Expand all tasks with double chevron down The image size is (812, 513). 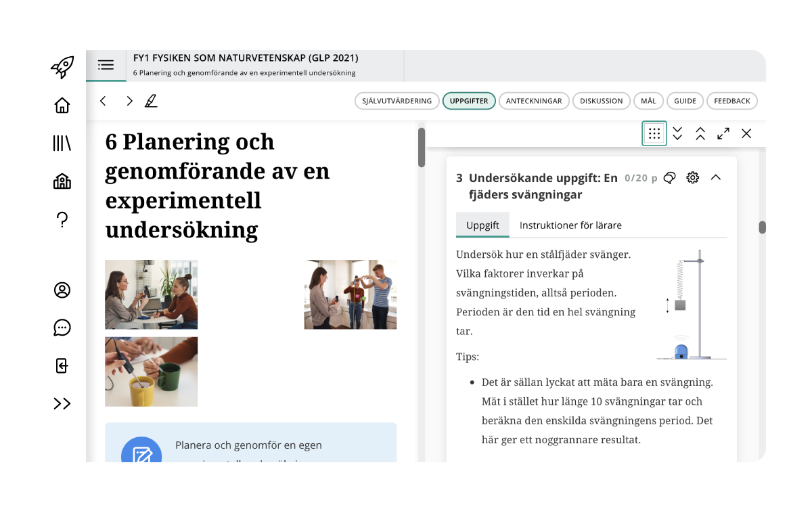[677, 133]
